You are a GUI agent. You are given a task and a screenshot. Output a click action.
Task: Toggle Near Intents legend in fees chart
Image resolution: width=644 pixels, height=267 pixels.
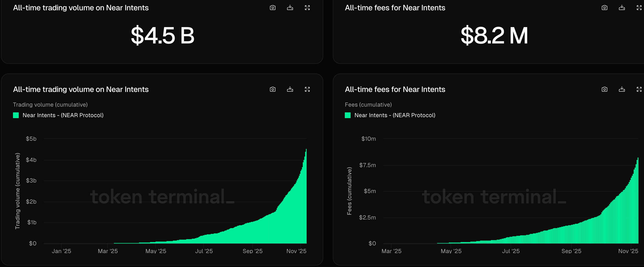tap(395, 115)
